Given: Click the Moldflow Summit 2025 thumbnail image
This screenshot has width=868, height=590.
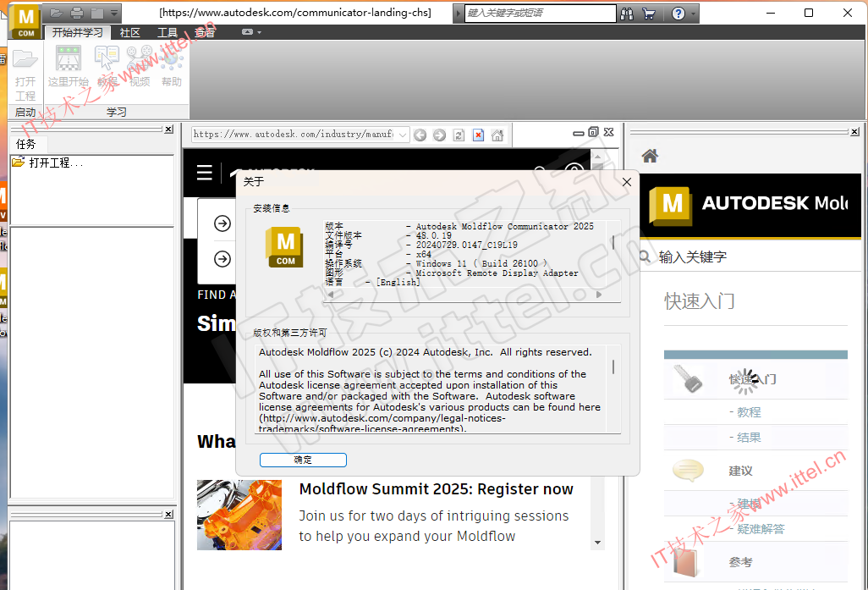Looking at the screenshot, I should [x=239, y=515].
